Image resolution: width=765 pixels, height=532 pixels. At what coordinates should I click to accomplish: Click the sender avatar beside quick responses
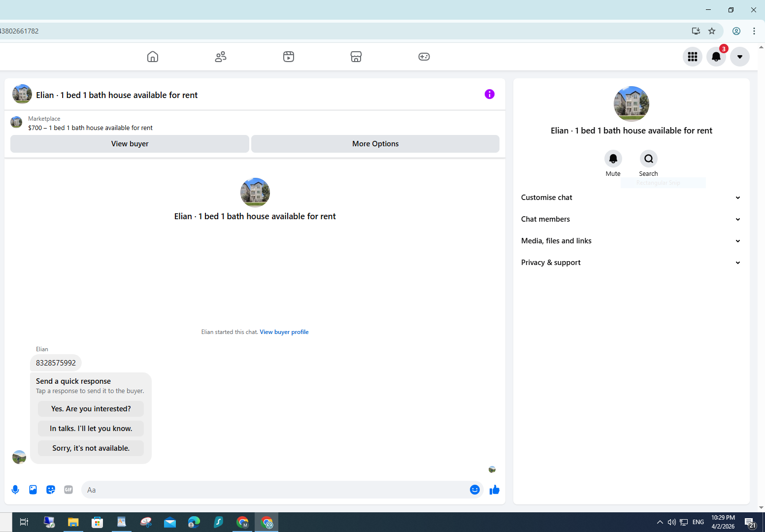tap(19, 457)
